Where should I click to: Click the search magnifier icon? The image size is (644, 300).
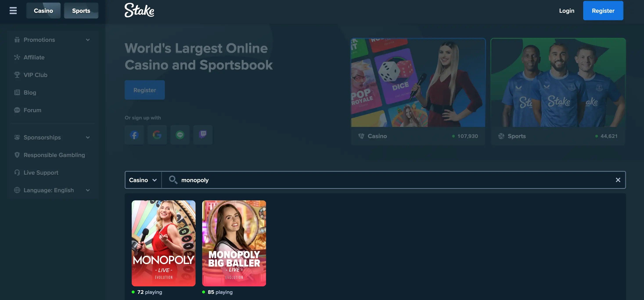(173, 180)
